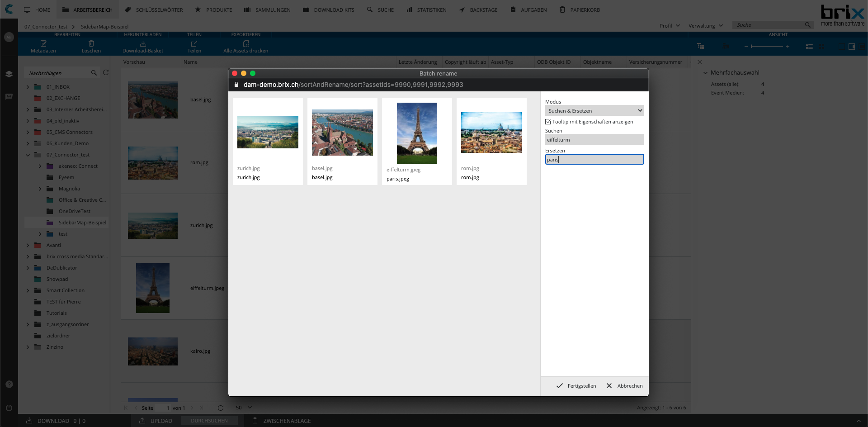Open PAPIERKORB menu

click(x=580, y=9)
